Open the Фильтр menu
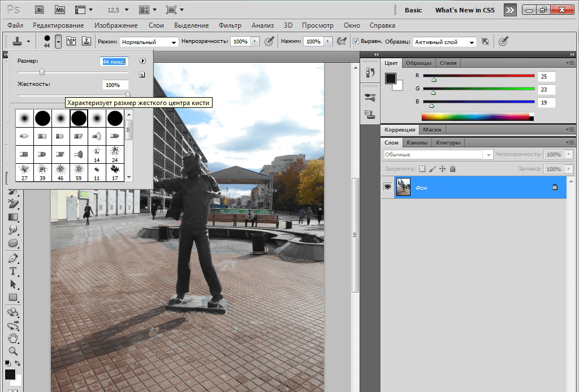Screen dimensions: 579x392 [229, 25]
